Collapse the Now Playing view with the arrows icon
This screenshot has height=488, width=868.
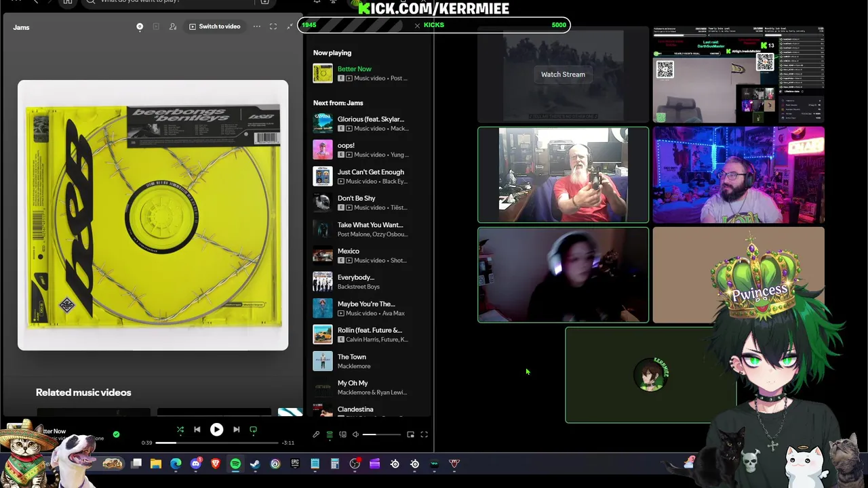(x=290, y=26)
